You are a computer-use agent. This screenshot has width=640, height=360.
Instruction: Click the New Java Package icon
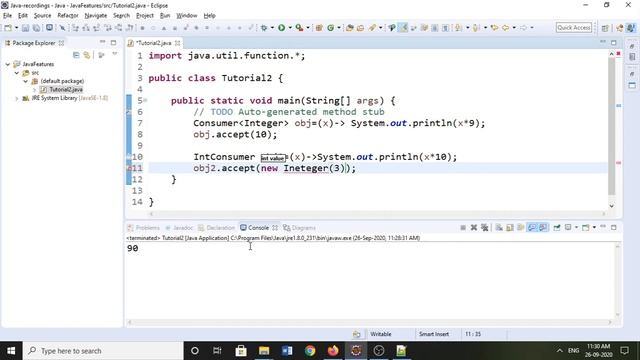[x=319, y=28]
